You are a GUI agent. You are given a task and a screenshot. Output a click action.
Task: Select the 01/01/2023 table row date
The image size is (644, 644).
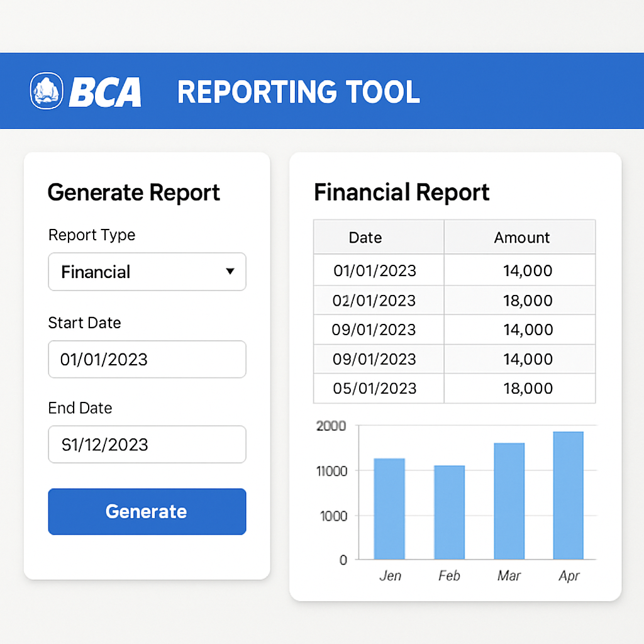375,270
